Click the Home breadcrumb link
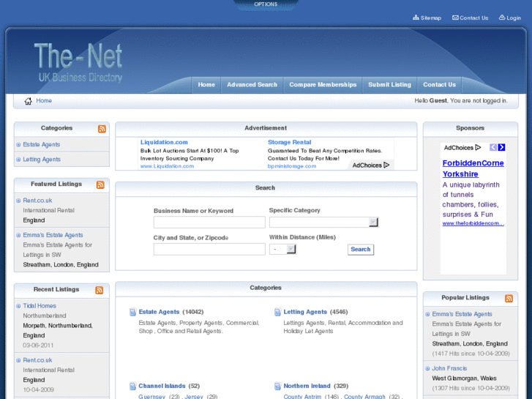This screenshot has height=399, width=532. tap(44, 100)
